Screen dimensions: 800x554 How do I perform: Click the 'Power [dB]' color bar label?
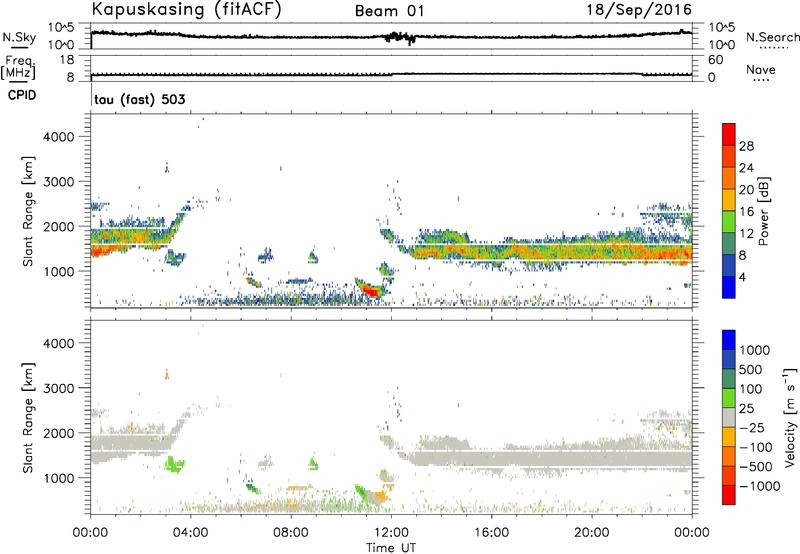763,211
